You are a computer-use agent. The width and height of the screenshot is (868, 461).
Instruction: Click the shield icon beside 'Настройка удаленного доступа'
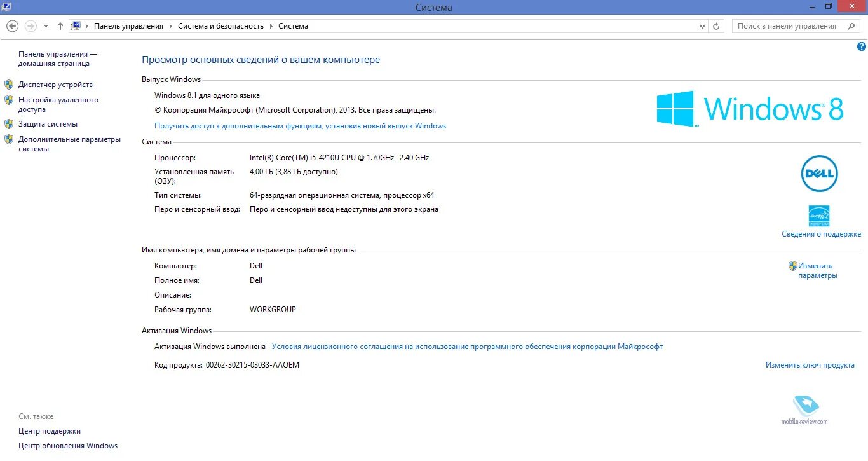[9, 100]
